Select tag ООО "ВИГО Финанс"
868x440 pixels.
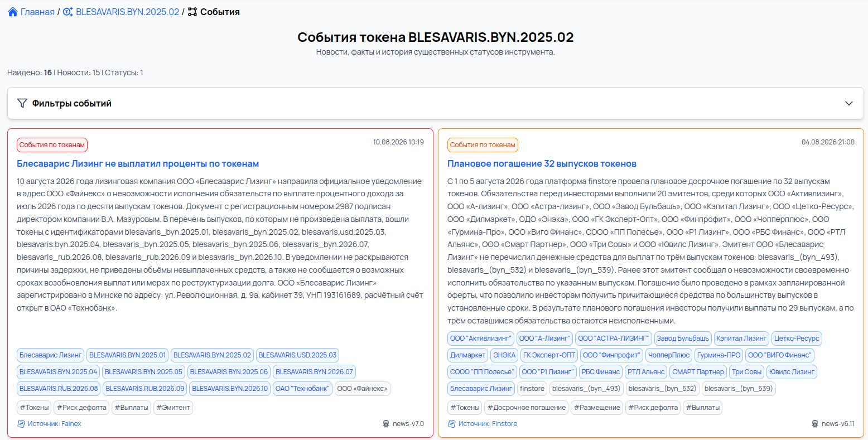point(780,355)
